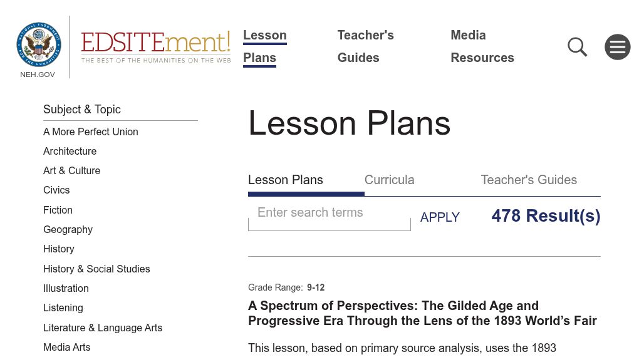This screenshot has height=362, width=644.
Task: Select History & Social Studies topic
Action: (x=96, y=269)
